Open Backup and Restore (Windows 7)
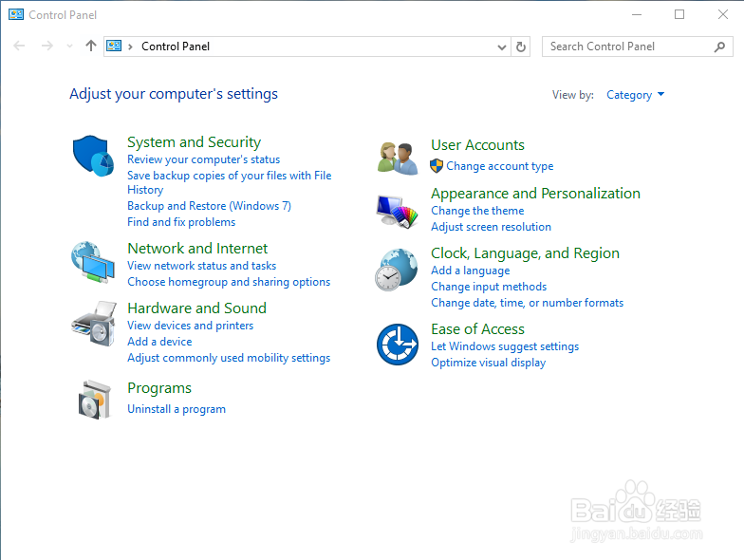744x560 pixels. pyautogui.click(x=209, y=206)
